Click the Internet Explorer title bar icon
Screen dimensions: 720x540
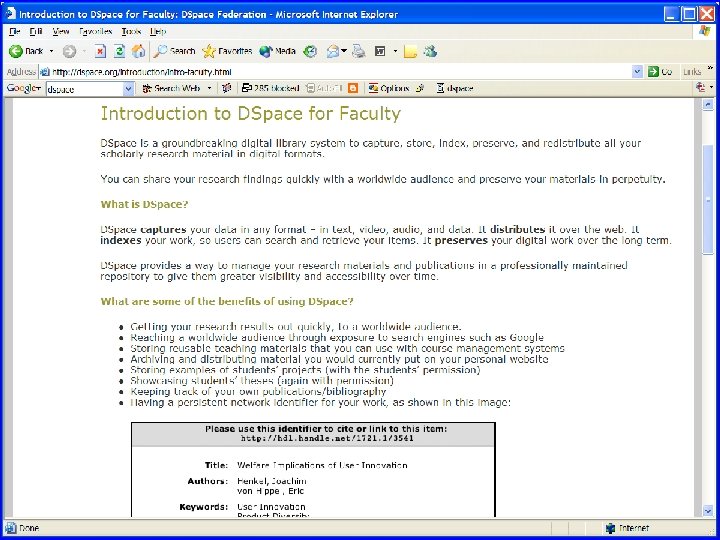click(10, 14)
